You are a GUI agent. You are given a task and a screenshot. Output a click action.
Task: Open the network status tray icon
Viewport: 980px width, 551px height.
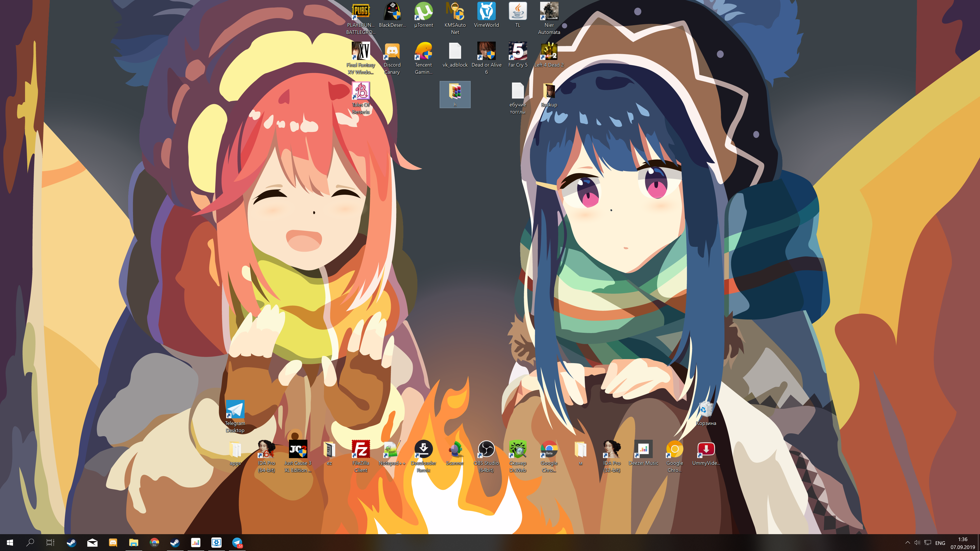coord(927,543)
